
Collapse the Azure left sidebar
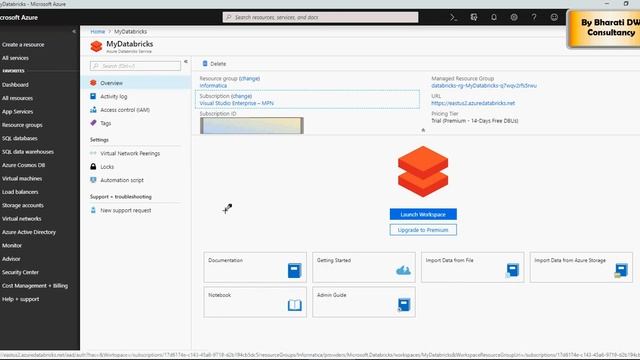74,31
